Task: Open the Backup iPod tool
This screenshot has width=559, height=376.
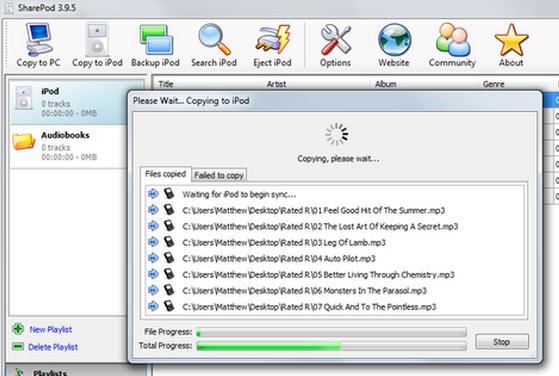Action: 155,45
